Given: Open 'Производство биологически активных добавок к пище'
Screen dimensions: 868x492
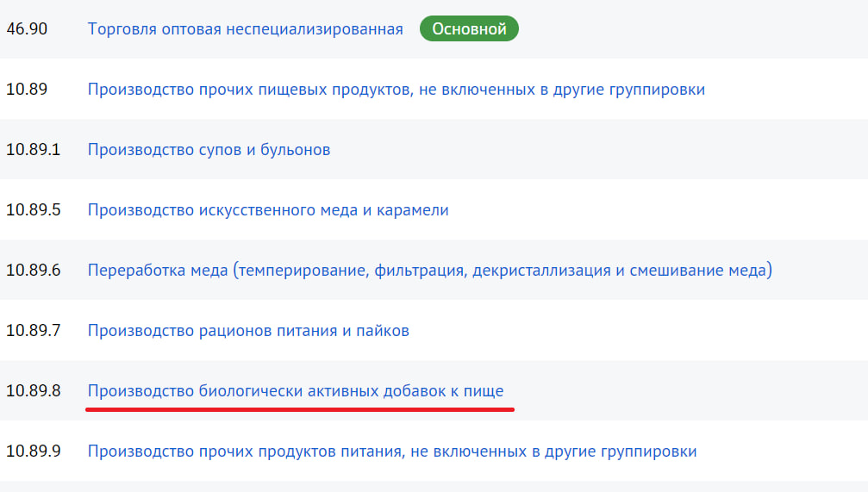Looking at the screenshot, I should tap(296, 391).
